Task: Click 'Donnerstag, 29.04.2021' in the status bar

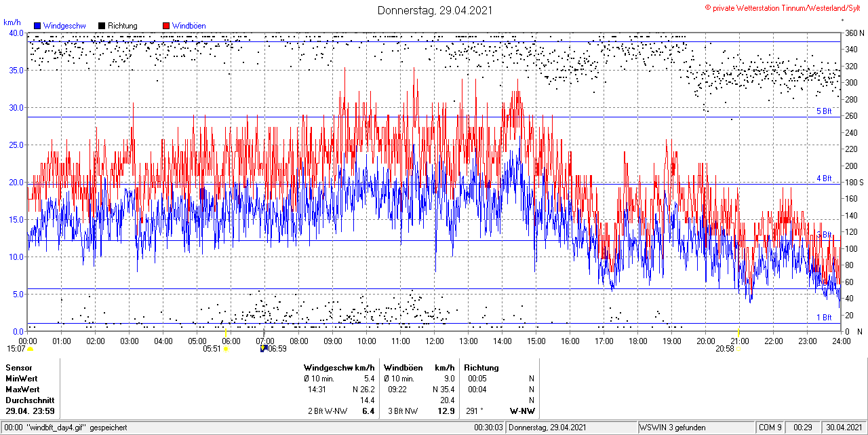Action: 548,428
